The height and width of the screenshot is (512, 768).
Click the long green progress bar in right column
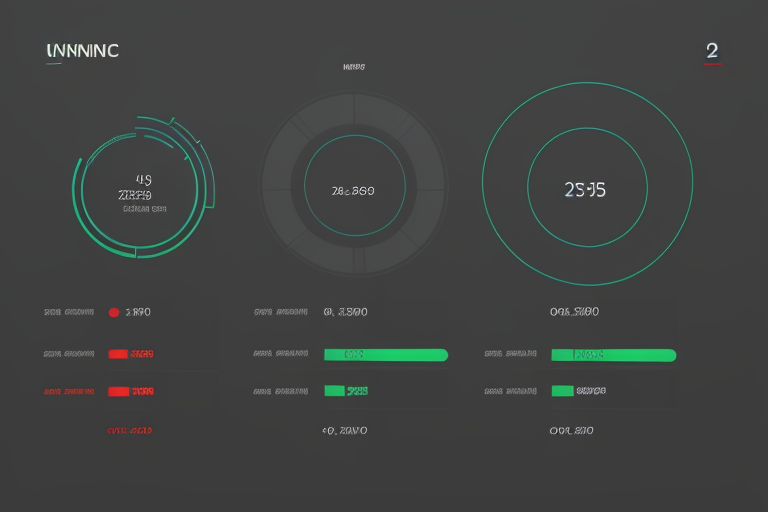[613, 354]
